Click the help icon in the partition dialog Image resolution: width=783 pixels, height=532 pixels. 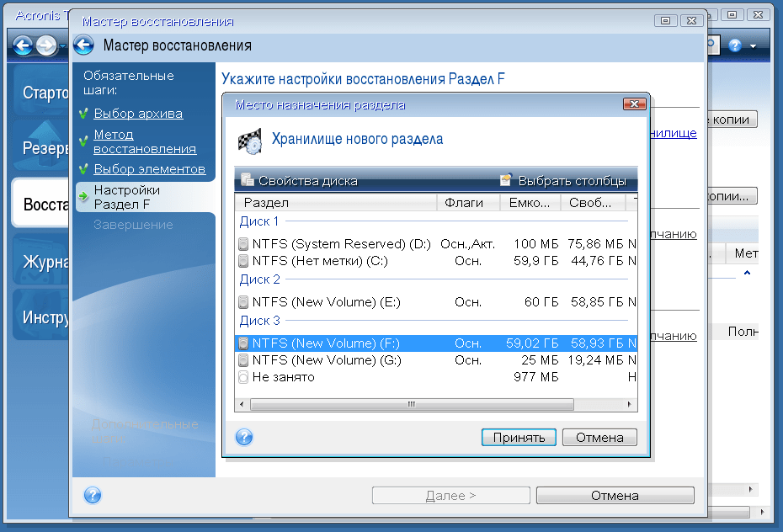pos(244,437)
